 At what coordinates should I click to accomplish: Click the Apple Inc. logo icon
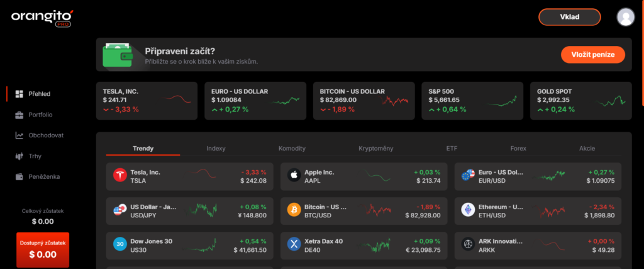coord(294,176)
